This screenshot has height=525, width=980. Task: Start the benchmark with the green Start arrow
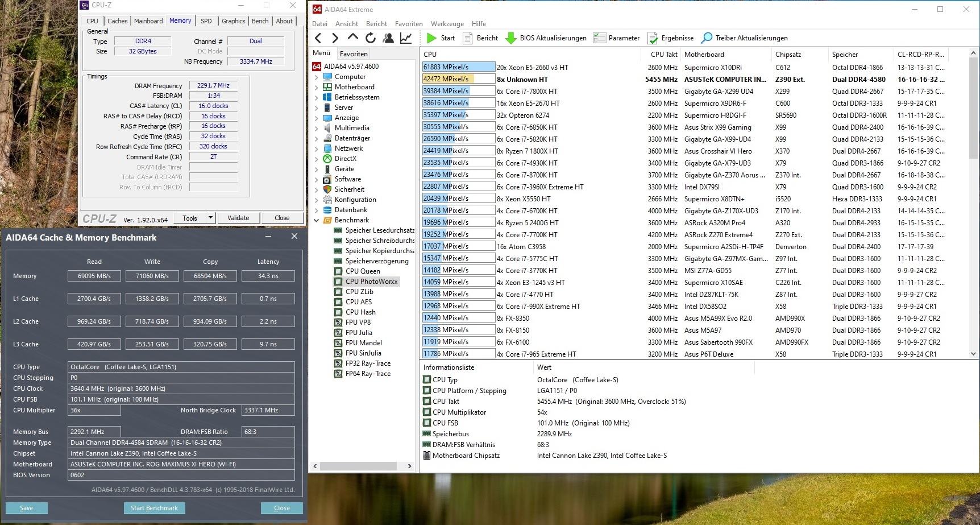pyautogui.click(x=441, y=38)
